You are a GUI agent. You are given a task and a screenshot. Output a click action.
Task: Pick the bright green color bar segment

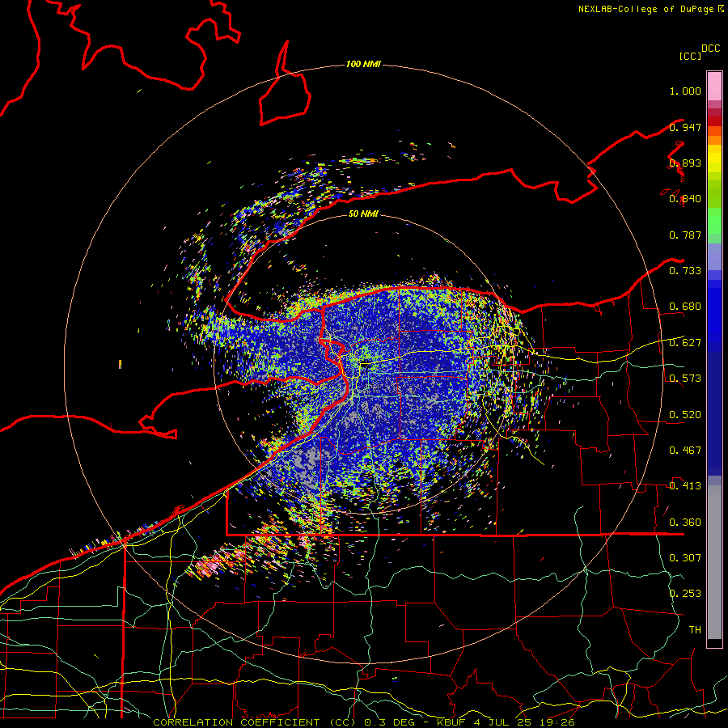tap(714, 221)
